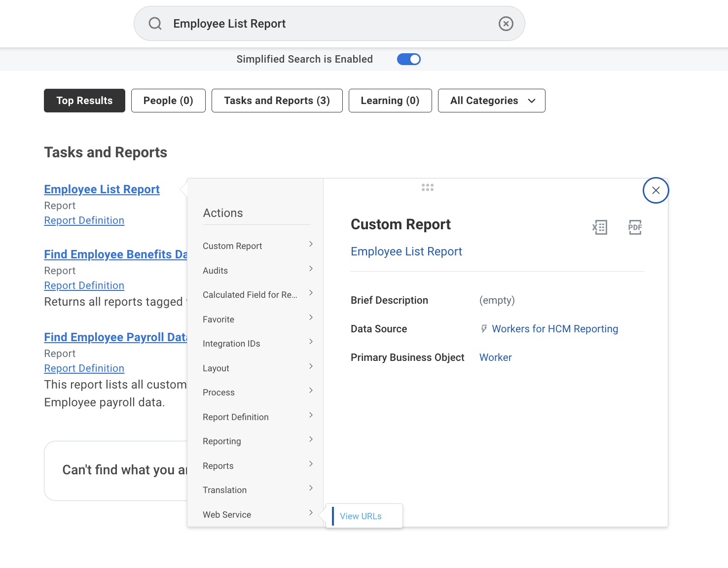Viewport: 728px width, 568px height.
Task: Click lightning icon beside Workers for HCM Reporting
Action: (484, 329)
